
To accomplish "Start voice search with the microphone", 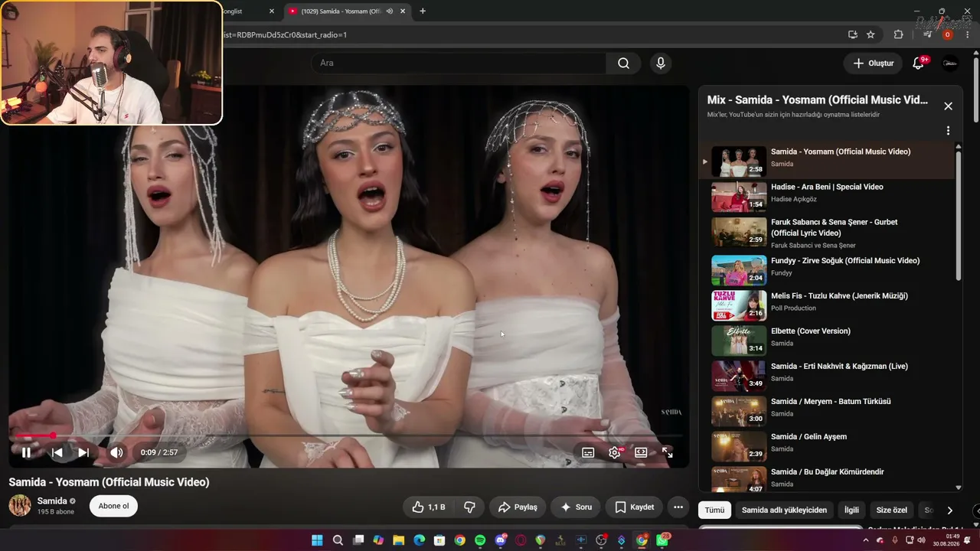I will point(661,63).
